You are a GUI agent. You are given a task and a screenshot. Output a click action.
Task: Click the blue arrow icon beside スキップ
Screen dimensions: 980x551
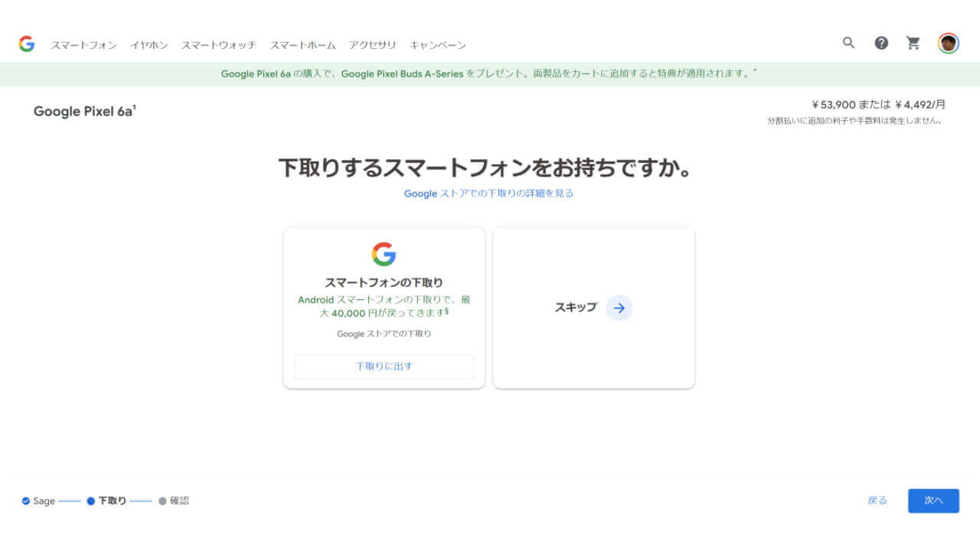point(619,308)
